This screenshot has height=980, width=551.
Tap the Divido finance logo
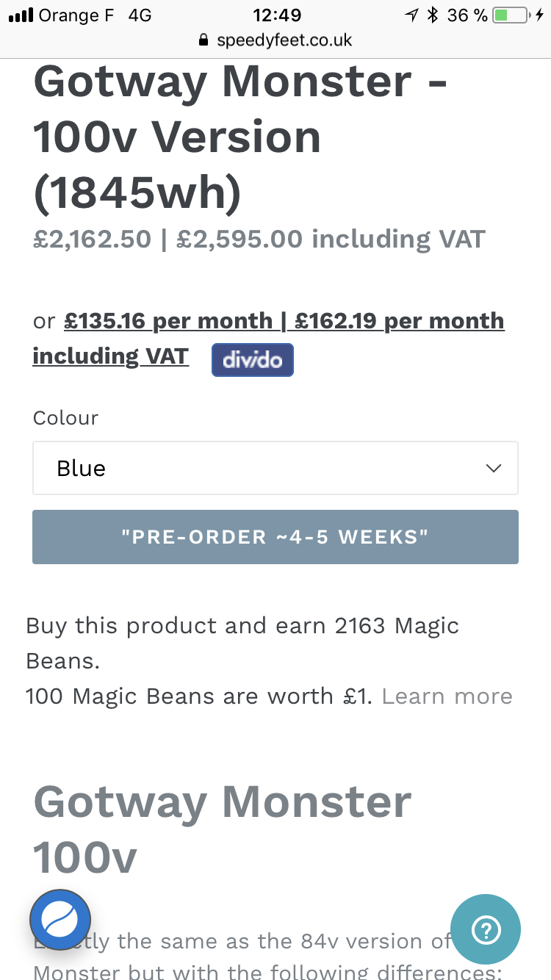coord(253,360)
